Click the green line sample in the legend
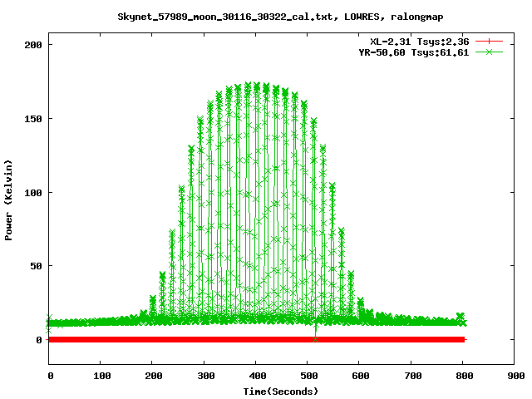This screenshot has width=532, height=399. pos(489,52)
